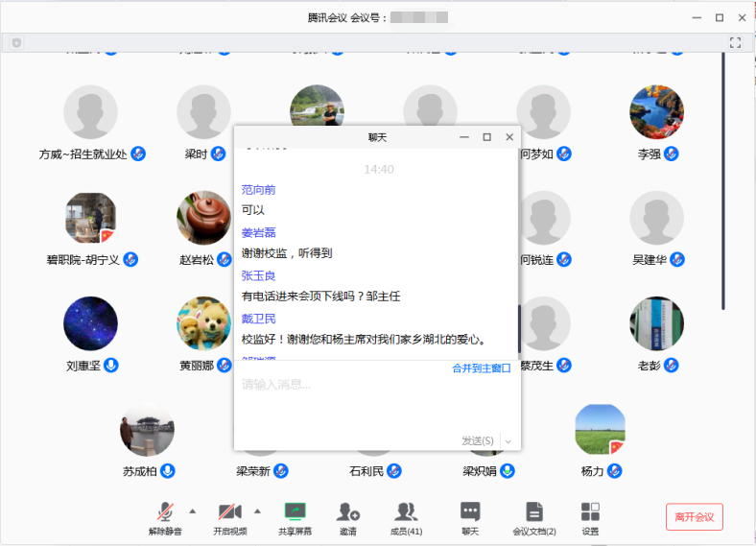Click the muted mic icon next to 碧职院-胡宁义

click(x=130, y=259)
